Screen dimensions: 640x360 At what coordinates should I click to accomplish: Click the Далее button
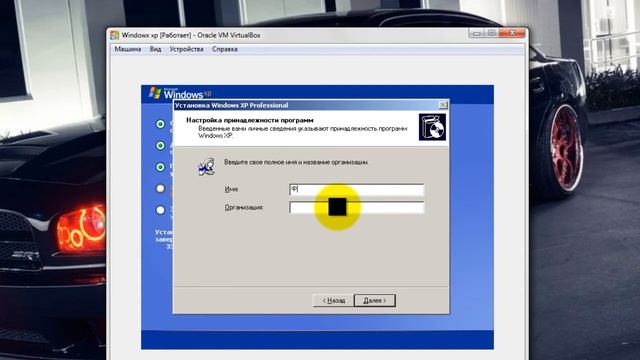[375, 300]
